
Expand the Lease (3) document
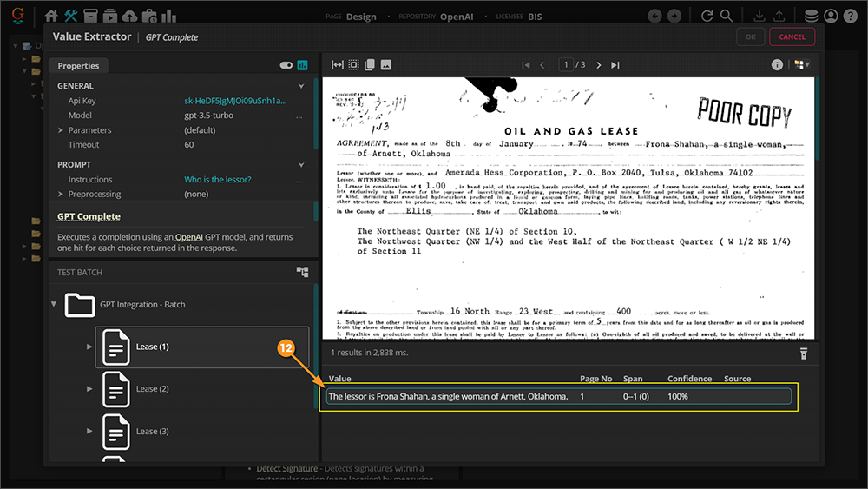(89, 431)
